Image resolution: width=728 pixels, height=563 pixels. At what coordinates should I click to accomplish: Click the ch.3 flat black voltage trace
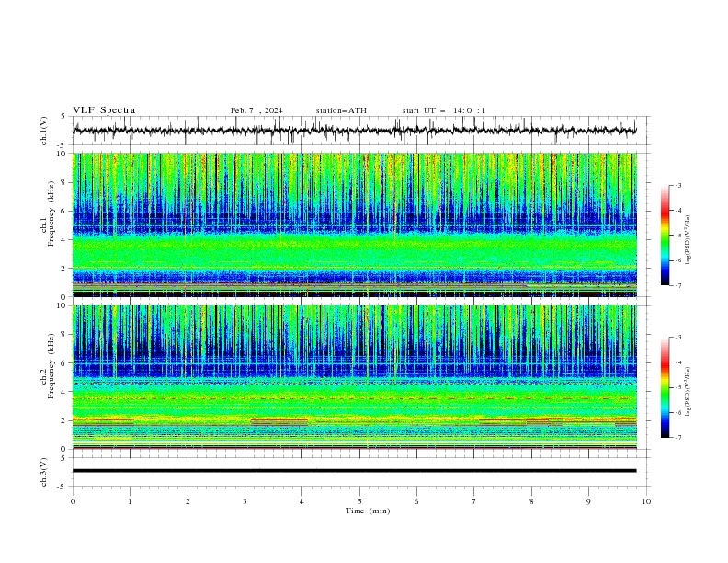coord(355,471)
